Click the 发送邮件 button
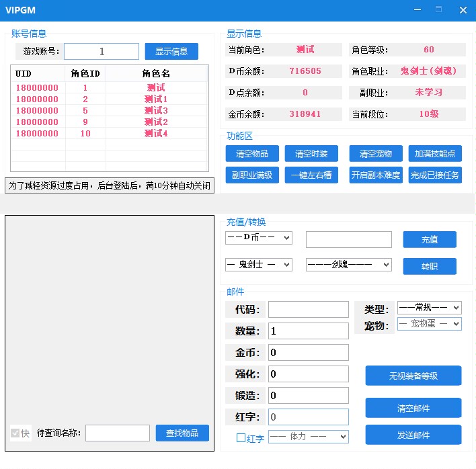 point(413,435)
